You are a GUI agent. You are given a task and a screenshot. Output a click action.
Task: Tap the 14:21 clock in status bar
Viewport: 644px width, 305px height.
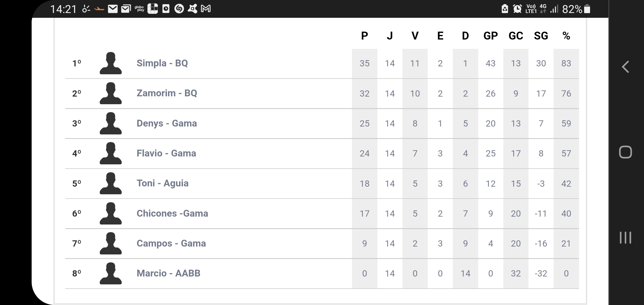pos(63,9)
